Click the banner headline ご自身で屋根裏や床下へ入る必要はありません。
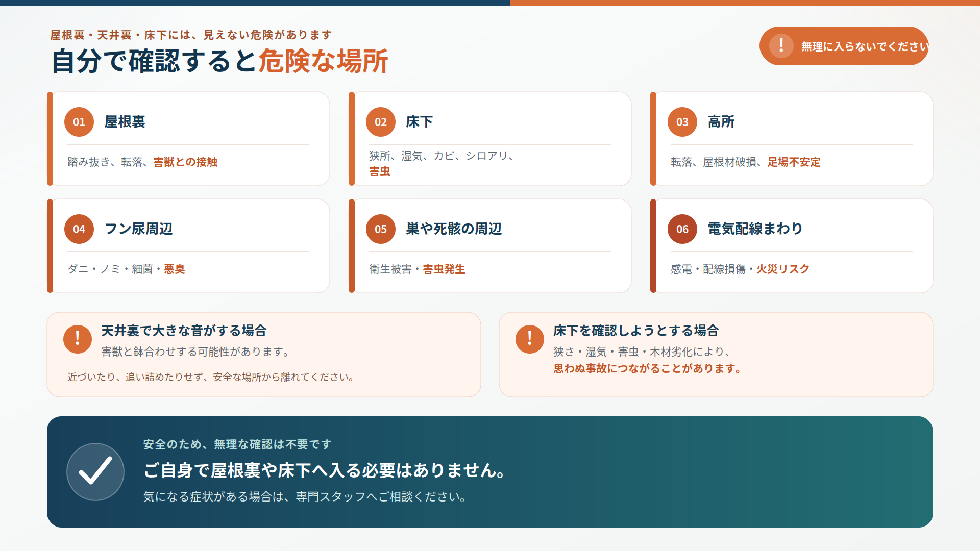 tap(325, 470)
